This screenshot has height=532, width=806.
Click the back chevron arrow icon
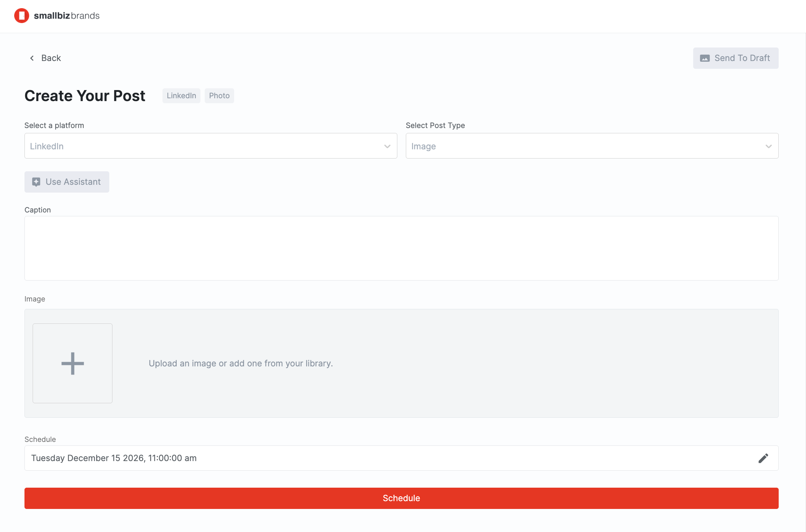click(32, 58)
